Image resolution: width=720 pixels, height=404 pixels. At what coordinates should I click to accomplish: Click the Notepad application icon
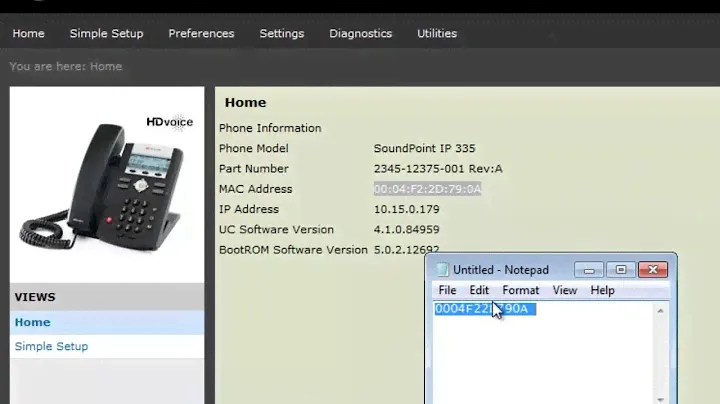coord(441,270)
